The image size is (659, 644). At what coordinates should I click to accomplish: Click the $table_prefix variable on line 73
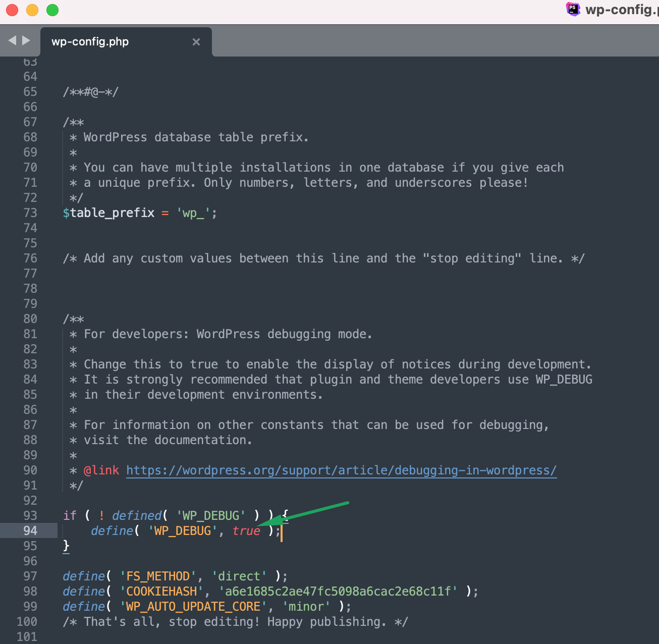[x=108, y=213]
